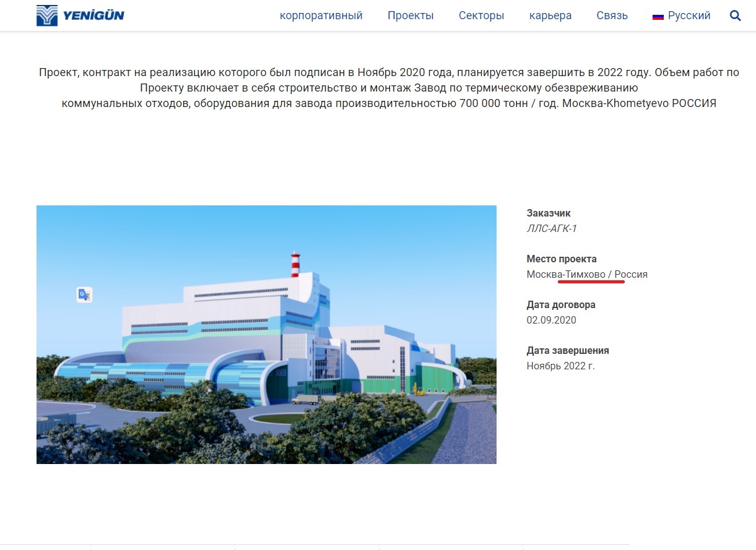Click the Место проекта heading
The height and width of the screenshot is (550, 756).
coord(562,259)
